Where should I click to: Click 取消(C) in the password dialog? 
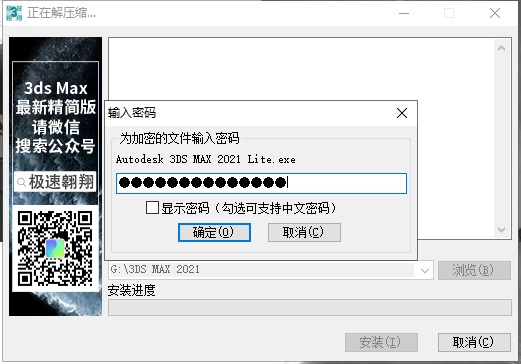[x=304, y=232]
